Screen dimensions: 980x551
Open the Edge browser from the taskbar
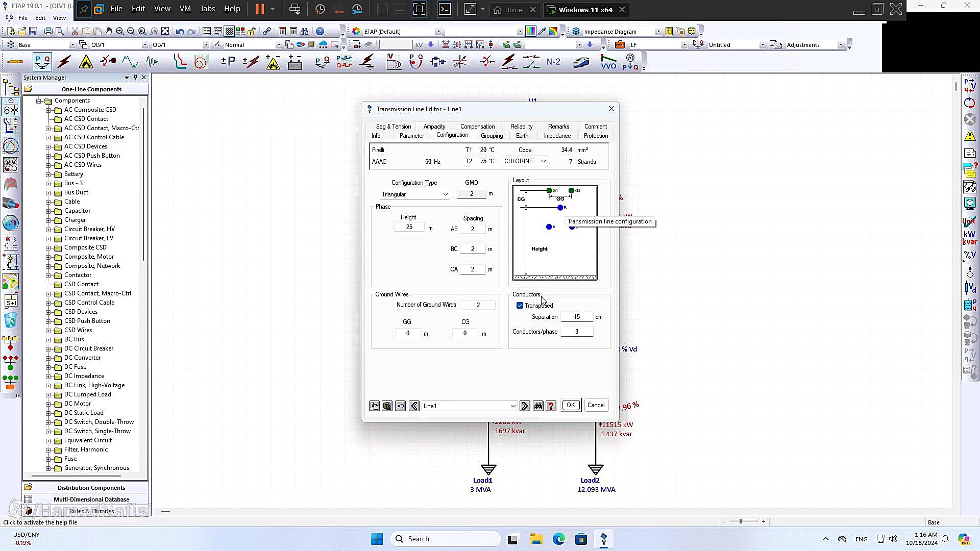click(558, 539)
